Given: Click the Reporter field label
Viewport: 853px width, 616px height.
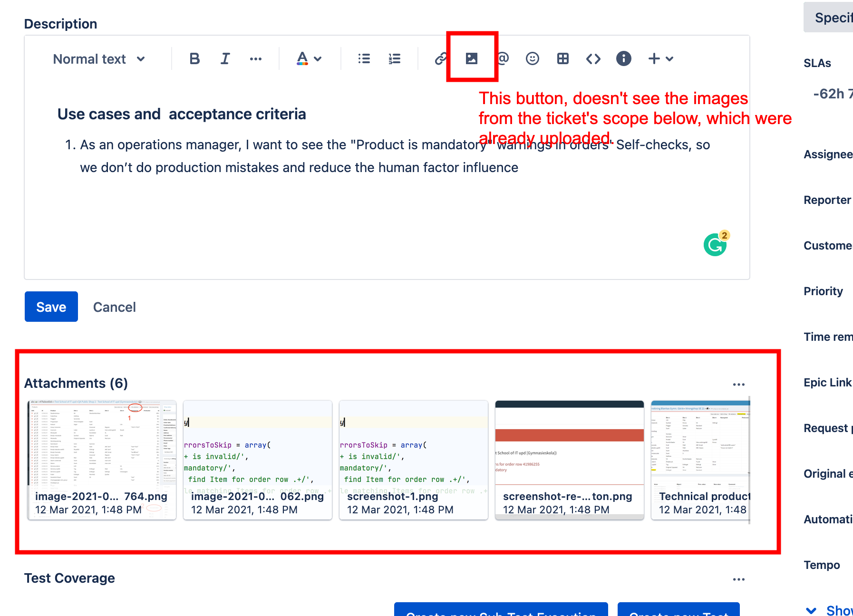Looking at the screenshot, I should (x=827, y=200).
